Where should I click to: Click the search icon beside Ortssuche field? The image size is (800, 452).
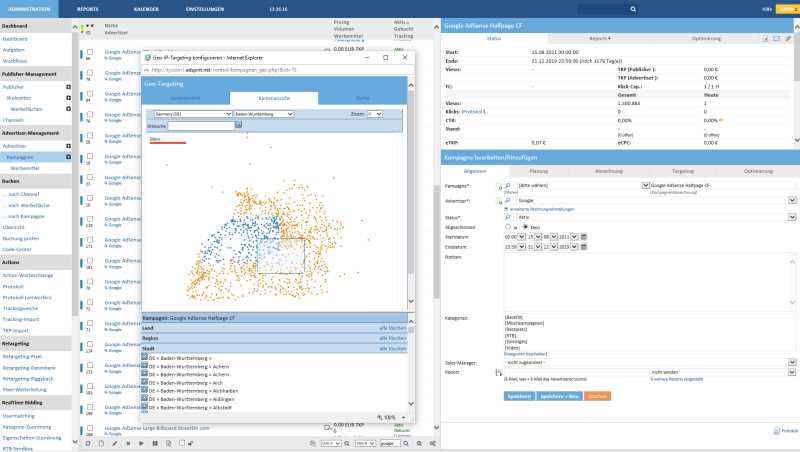(238, 125)
